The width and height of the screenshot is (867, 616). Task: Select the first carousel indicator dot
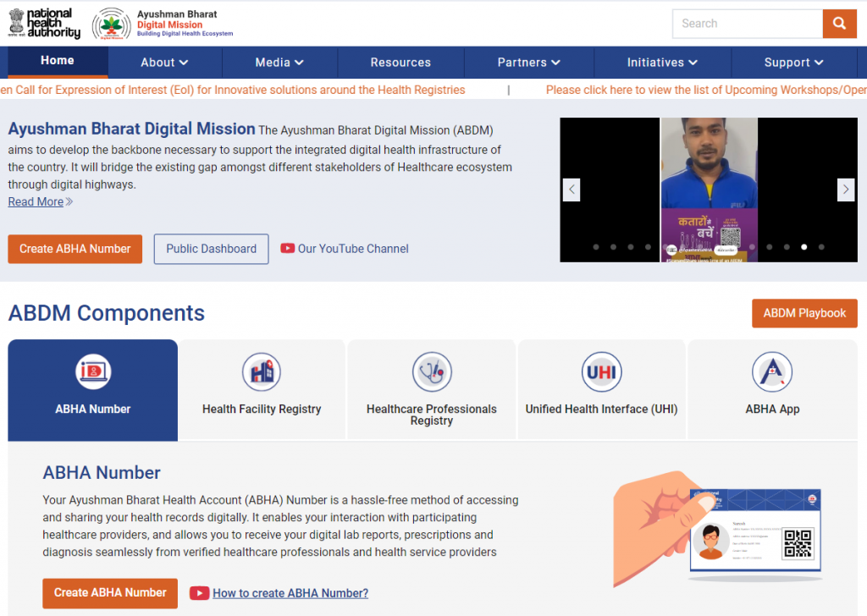[596, 247]
